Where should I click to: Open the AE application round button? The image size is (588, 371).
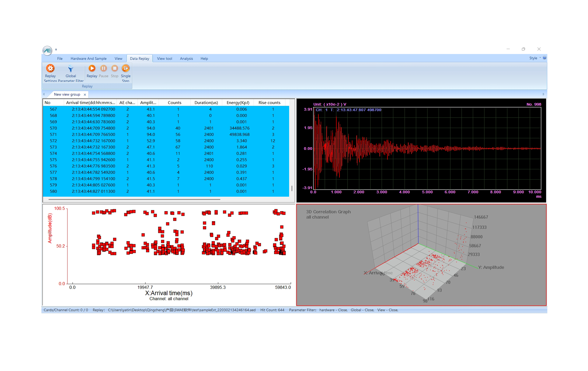47,50
